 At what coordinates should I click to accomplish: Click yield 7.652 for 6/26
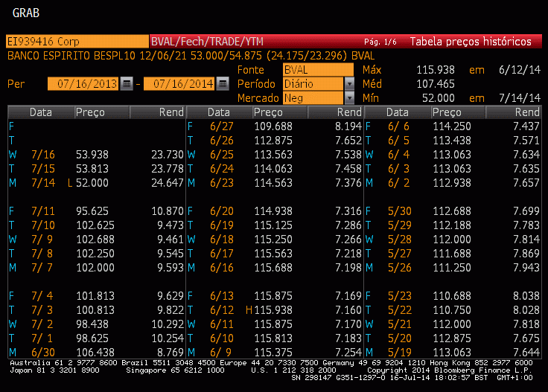(x=348, y=141)
